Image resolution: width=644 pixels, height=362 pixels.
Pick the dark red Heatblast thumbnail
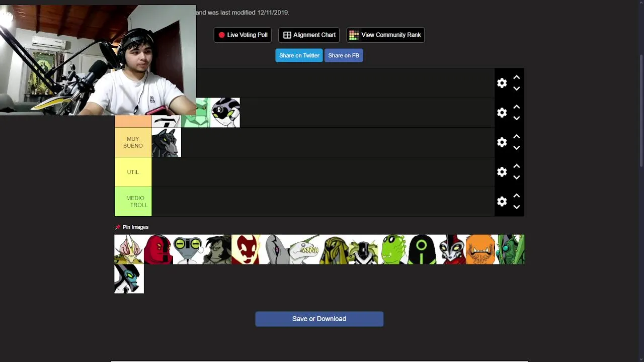click(x=246, y=249)
